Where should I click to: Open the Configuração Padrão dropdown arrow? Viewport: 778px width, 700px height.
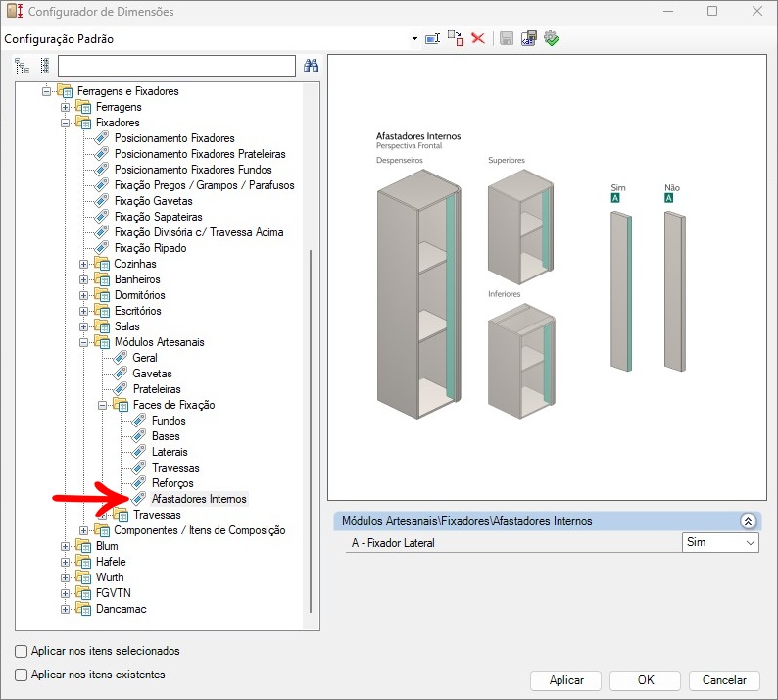point(414,38)
